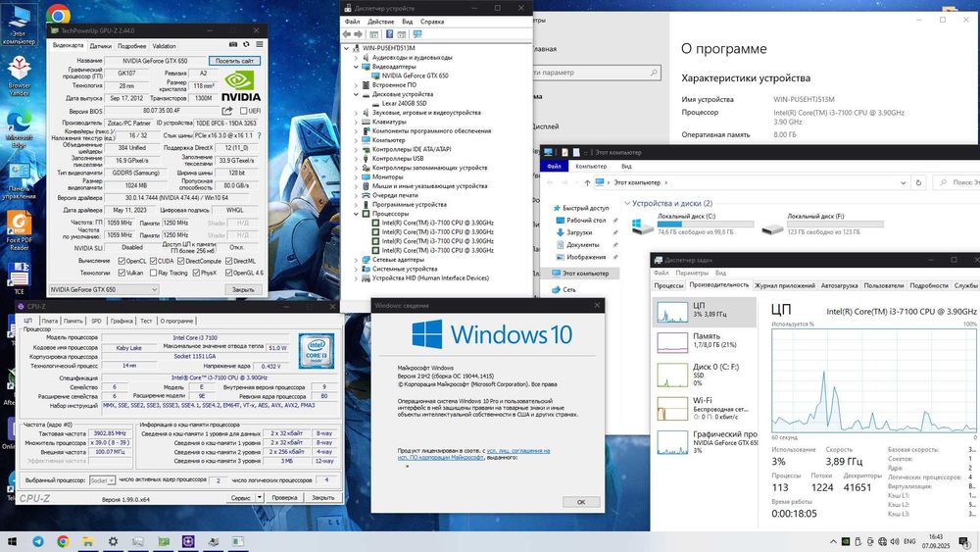Select Lexar 240GB SSD in Device Manager
Screen dimensions: 980x552
click(x=404, y=103)
